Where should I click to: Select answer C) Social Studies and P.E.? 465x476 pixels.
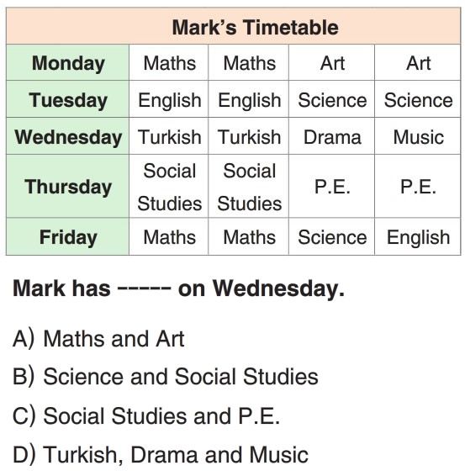(x=146, y=415)
